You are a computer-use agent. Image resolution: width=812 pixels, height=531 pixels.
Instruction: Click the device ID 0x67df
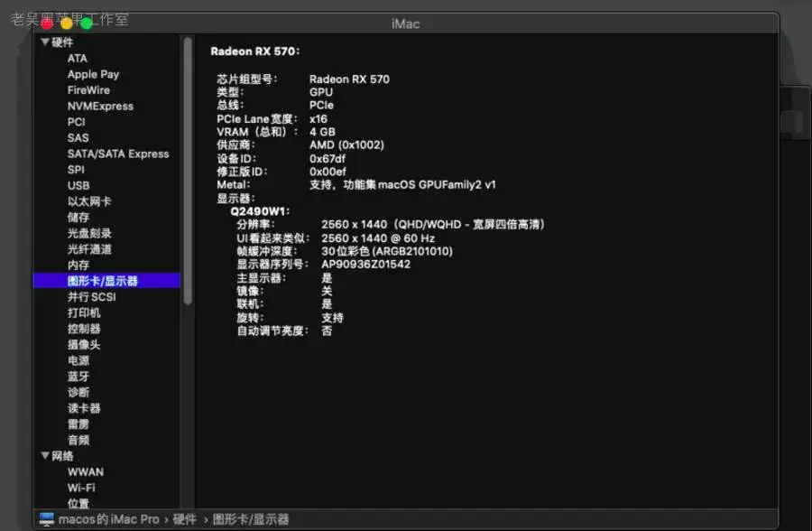point(328,159)
